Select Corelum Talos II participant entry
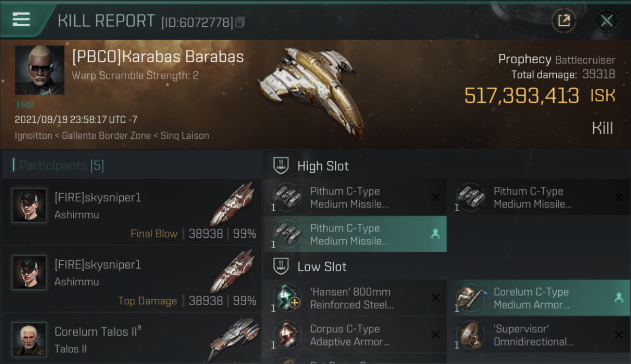The height and width of the screenshot is (364, 631). (x=132, y=340)
